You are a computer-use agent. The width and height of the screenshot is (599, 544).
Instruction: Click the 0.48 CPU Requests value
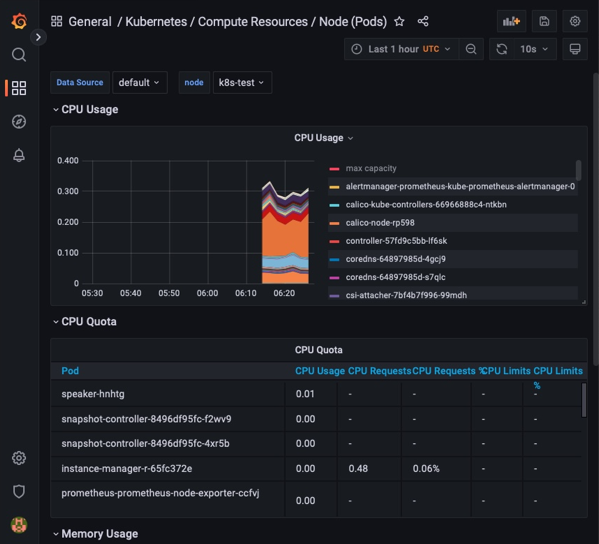tap(358, 469)
